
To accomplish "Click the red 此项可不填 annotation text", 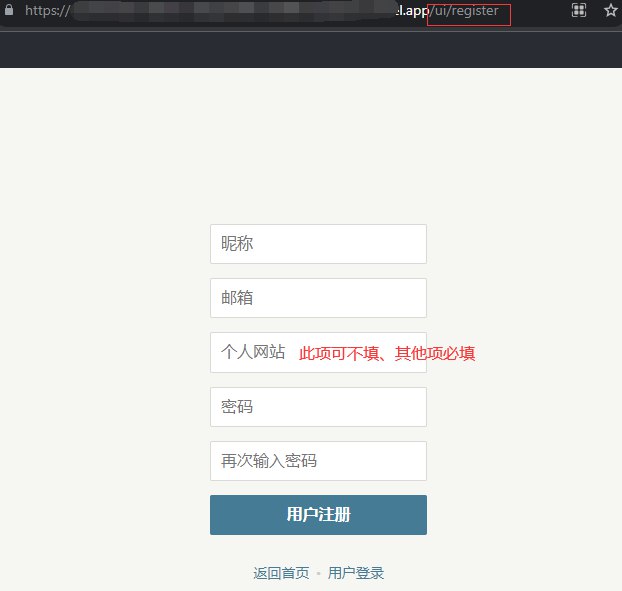I will click(386, 353).
